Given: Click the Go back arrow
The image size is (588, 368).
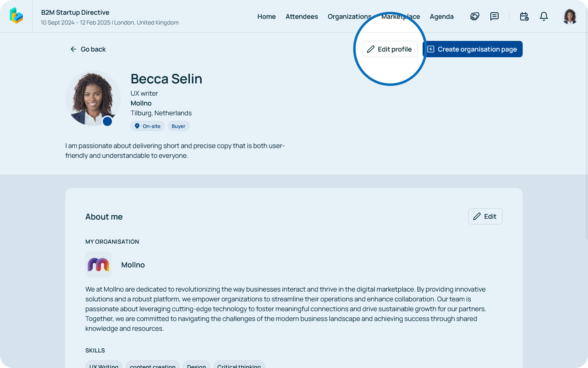Looking at the screenshot, I should tap(73, 49).
